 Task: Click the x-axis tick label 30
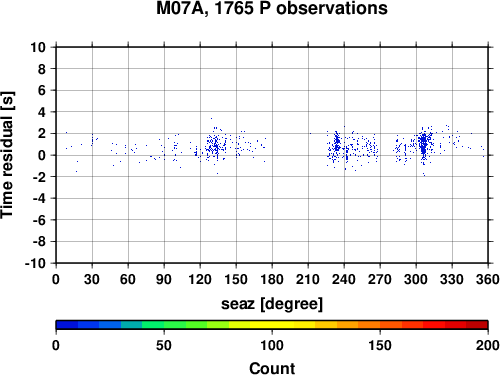pos(92,279)
